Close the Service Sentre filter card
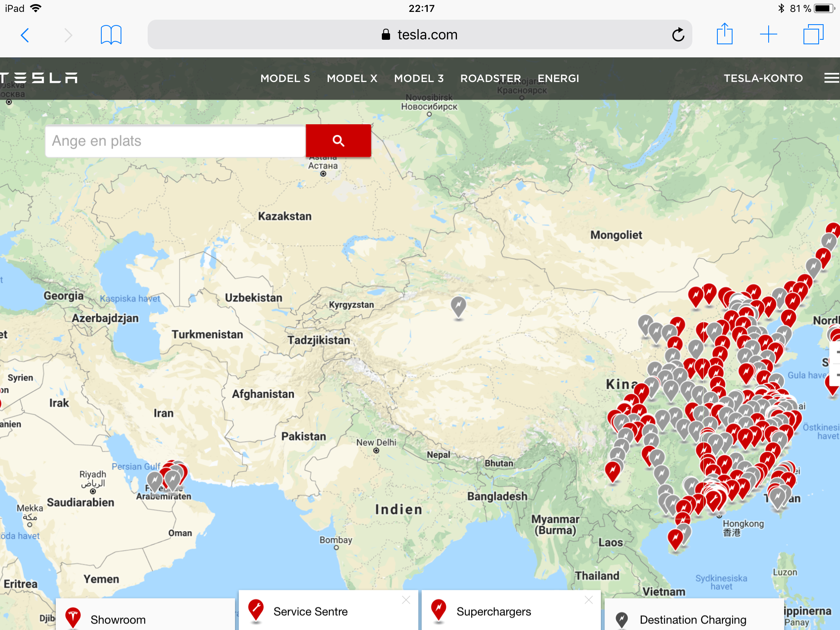Viewport: 840px width, 630px height. pos(406,600)
